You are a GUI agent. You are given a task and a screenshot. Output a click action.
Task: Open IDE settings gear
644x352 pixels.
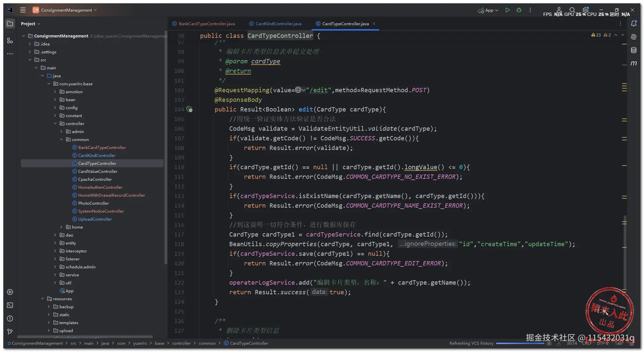point(586,10)
